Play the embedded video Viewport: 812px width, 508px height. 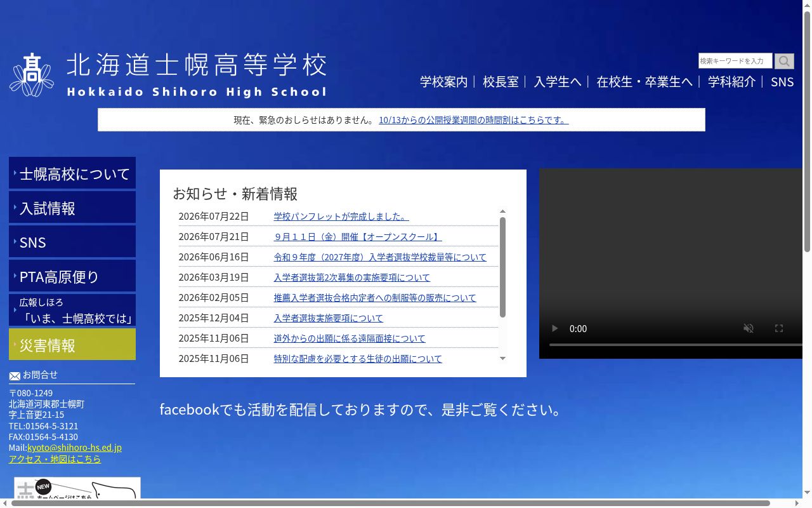[555, 328]
